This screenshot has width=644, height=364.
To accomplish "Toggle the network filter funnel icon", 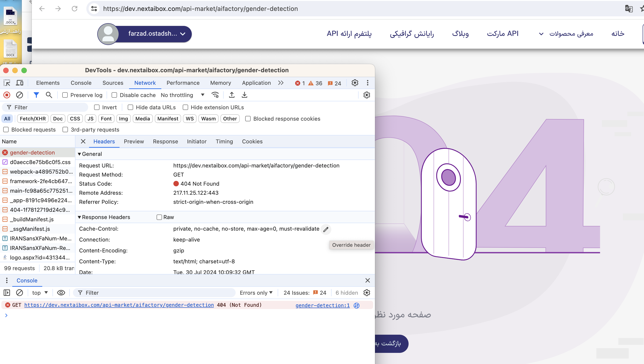I will point(36,95).
